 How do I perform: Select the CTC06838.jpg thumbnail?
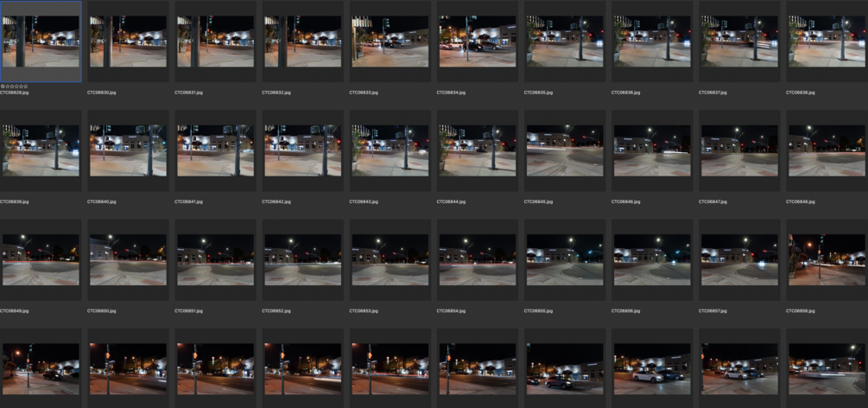pos(827,41)
